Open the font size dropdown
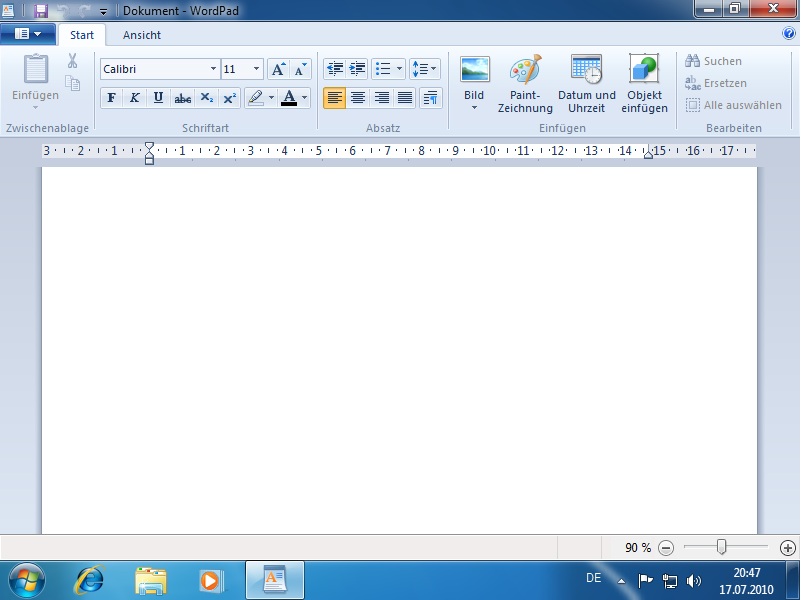Screen dimensions: 801x600 257,69
